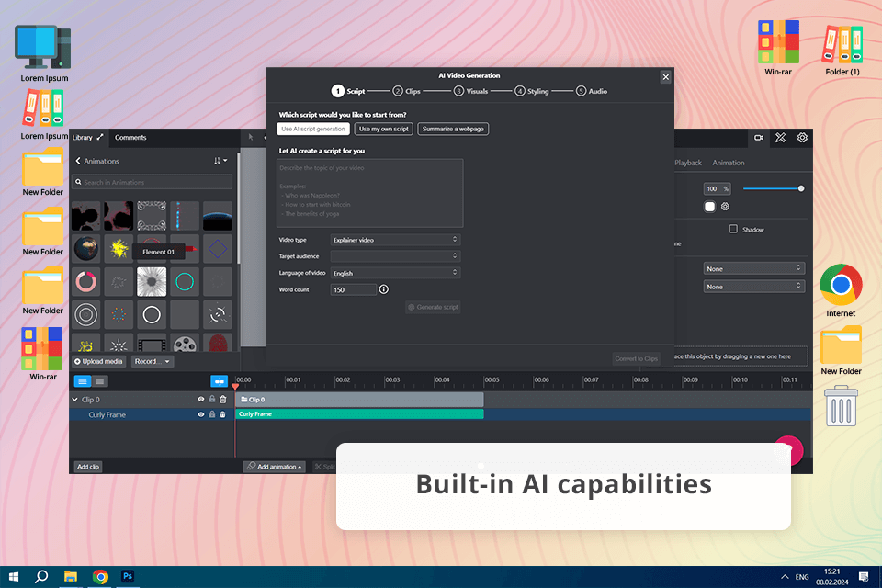
Task: Open the Add animation menu
Action: coord(275,467)
